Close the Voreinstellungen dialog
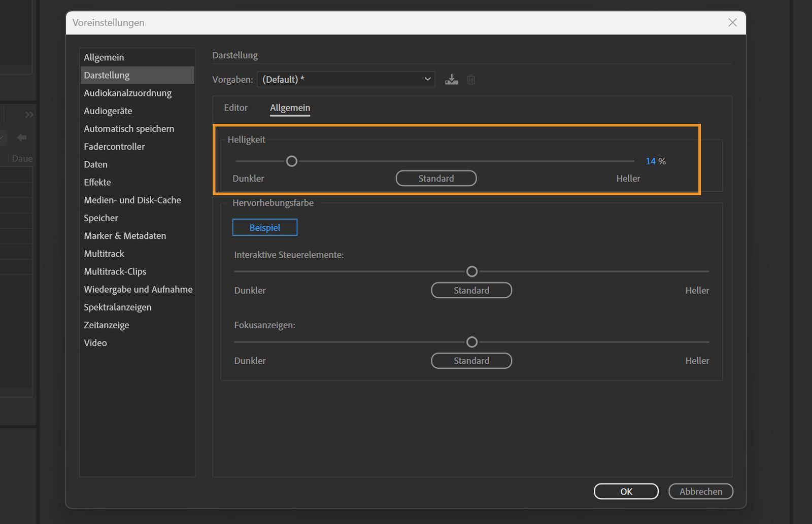 tap(732, 22)
